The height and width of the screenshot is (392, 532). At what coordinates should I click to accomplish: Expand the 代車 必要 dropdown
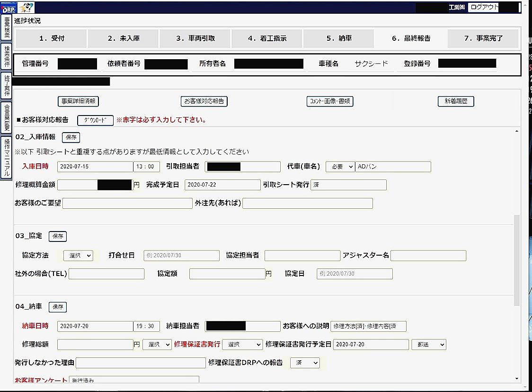(340, 167)
